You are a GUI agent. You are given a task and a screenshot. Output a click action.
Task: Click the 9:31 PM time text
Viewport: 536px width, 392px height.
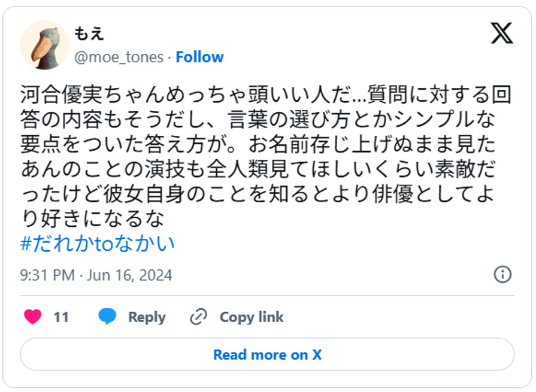pyautogui.click(x=47, y=275)
